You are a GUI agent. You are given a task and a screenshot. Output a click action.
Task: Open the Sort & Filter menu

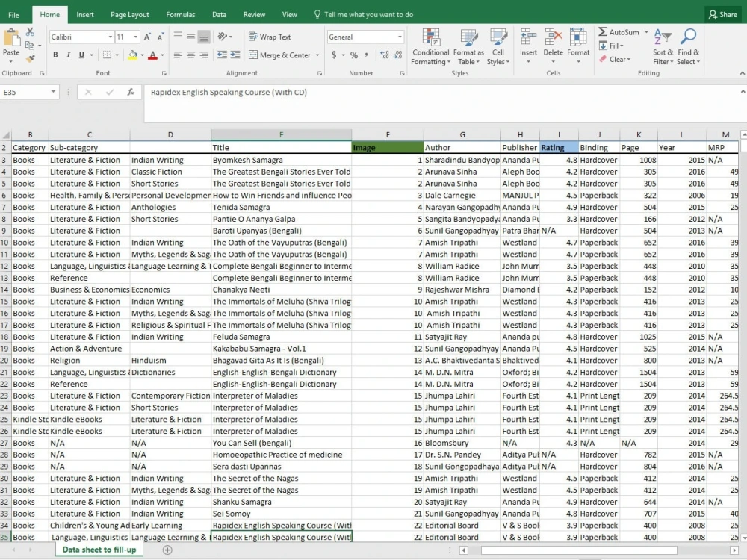[663, 47]
